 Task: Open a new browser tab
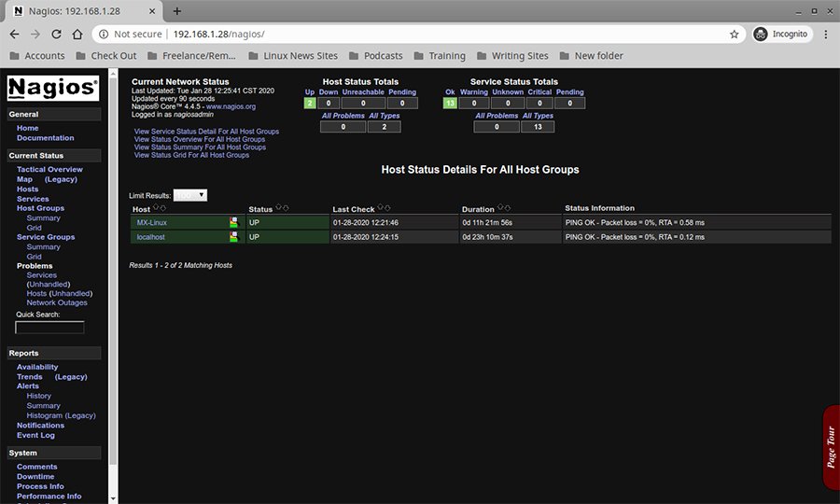click(x=177, y=10)
